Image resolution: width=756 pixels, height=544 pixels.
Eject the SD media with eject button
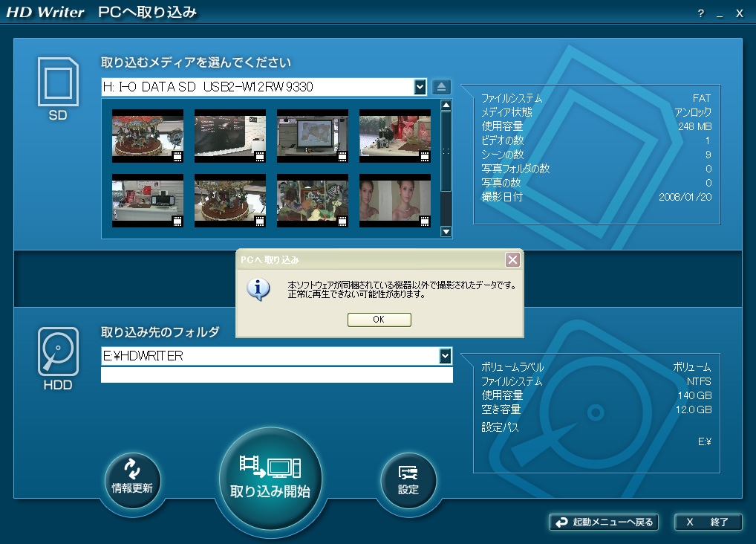coord(441,87)
